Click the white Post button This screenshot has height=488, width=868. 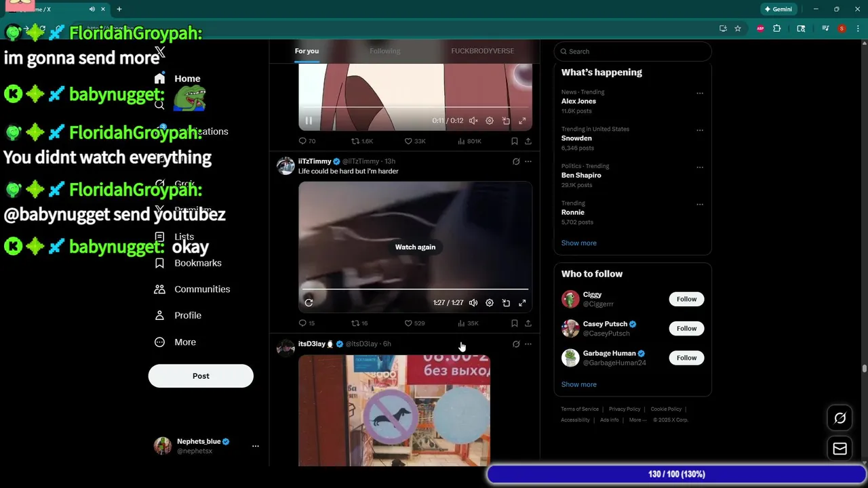[201, 376]
